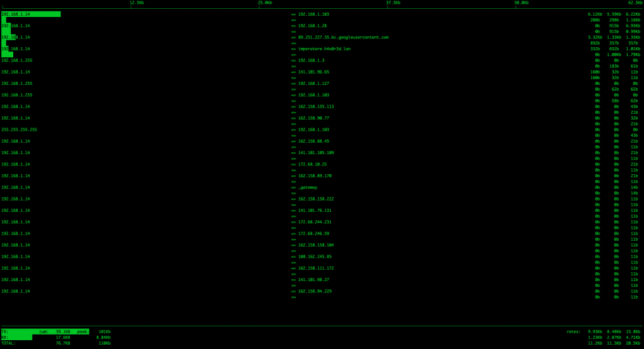Screen dimensions: 644x349
Task: Click source 192.168.1.255 in the 192.168.1.3 row
Action: point(16,60)
